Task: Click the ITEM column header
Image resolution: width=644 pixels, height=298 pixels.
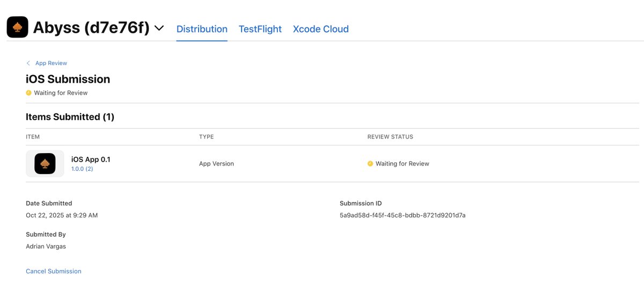Action: click(x=33, y=137)
